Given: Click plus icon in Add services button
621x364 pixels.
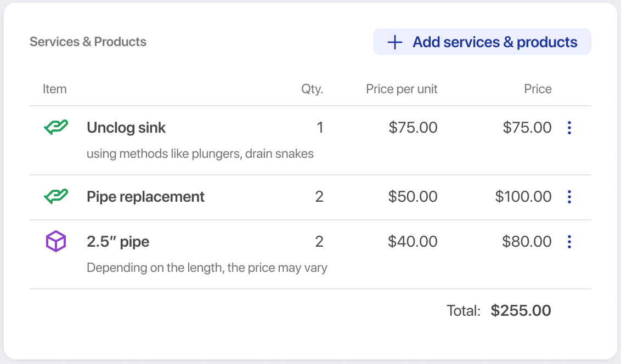Looking at the screenshot, I should [x=395, y=42].
